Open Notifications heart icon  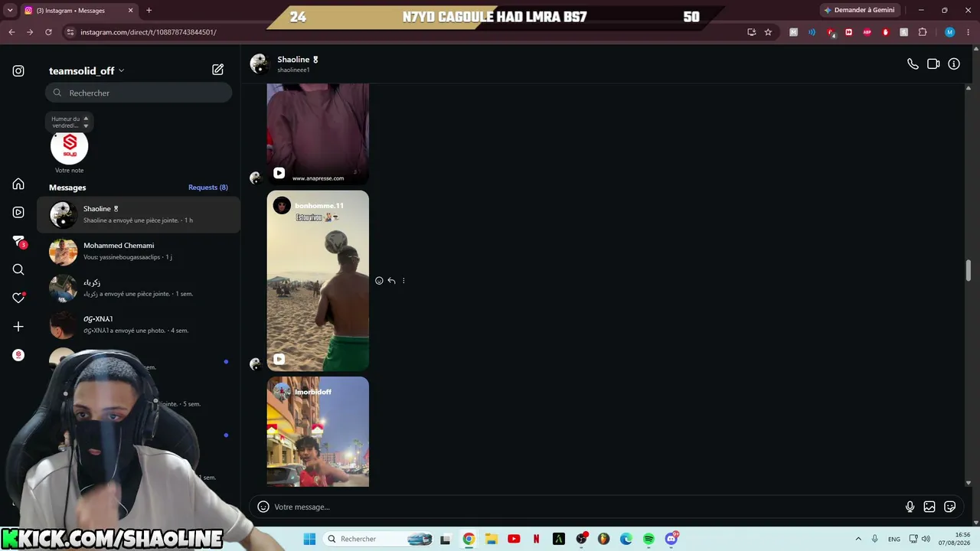[x=18, y=298]
